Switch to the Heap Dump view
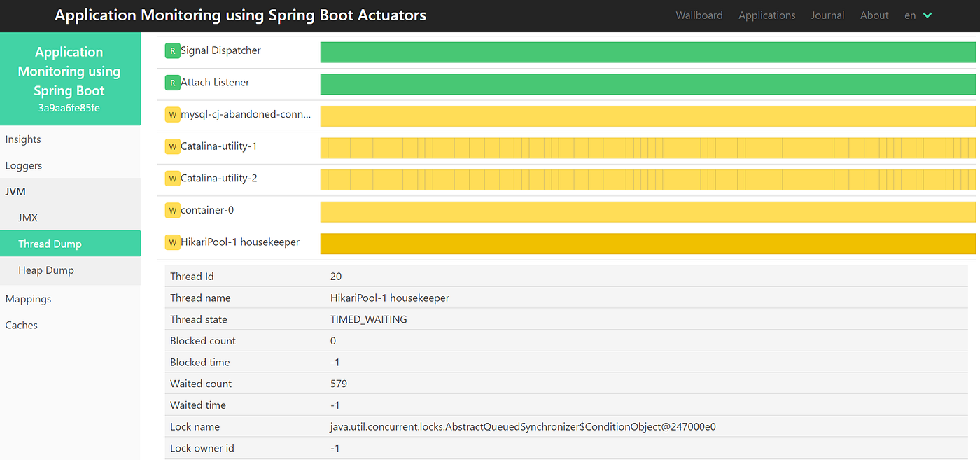This screenshot has width=980, height=460. tap(46, 270)
